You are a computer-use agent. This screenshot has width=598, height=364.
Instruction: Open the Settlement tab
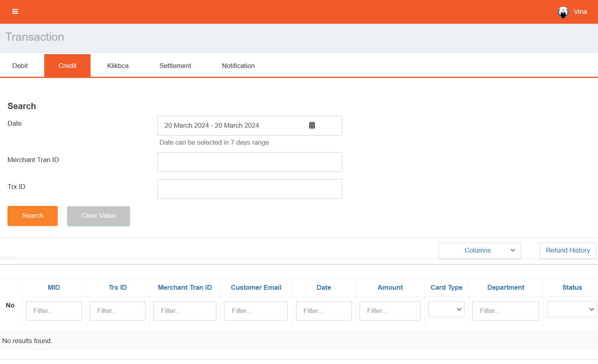point(175,66)
